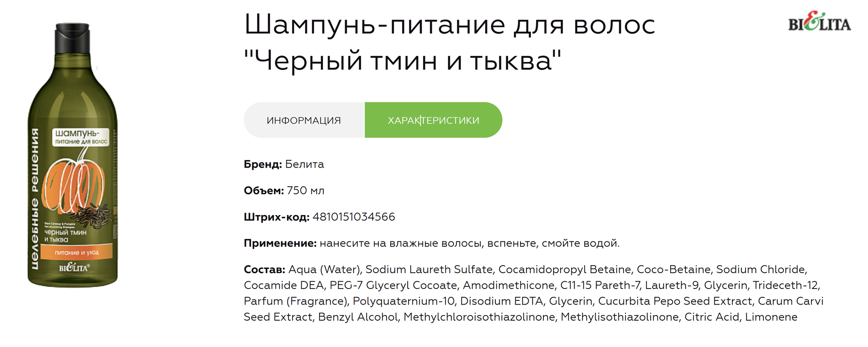The image size is (868, 347).
Task: Click the black cap of the bottle
Action: 72,38
